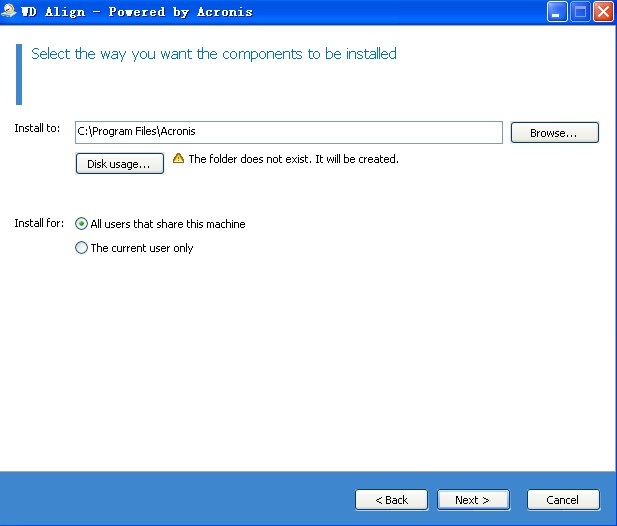Click the WD Align title bar app icon
This screenshot has height=526, width=617.
(9, 11)
